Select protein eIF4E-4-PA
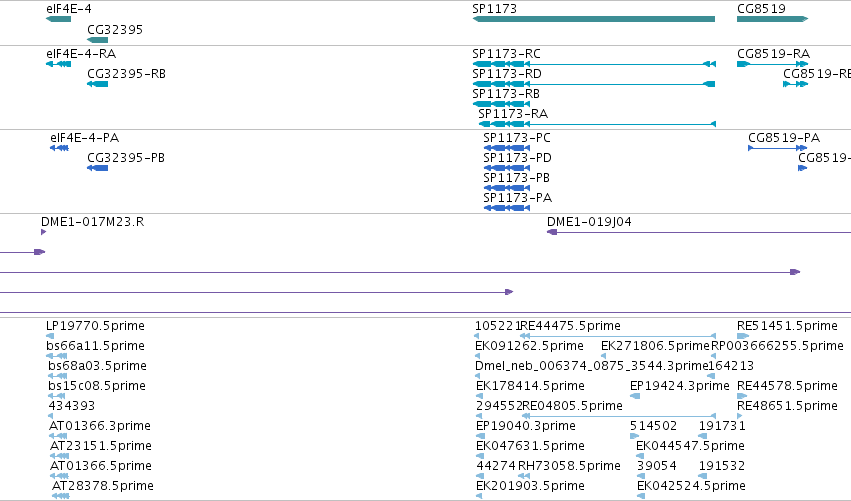Screen dimensions: 851x501 tap(59, 148)
